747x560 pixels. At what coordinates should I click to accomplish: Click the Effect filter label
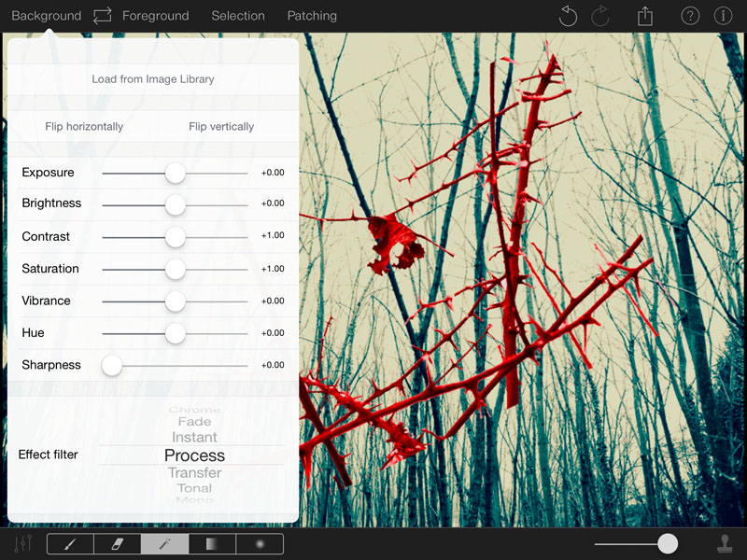point(49,455)
